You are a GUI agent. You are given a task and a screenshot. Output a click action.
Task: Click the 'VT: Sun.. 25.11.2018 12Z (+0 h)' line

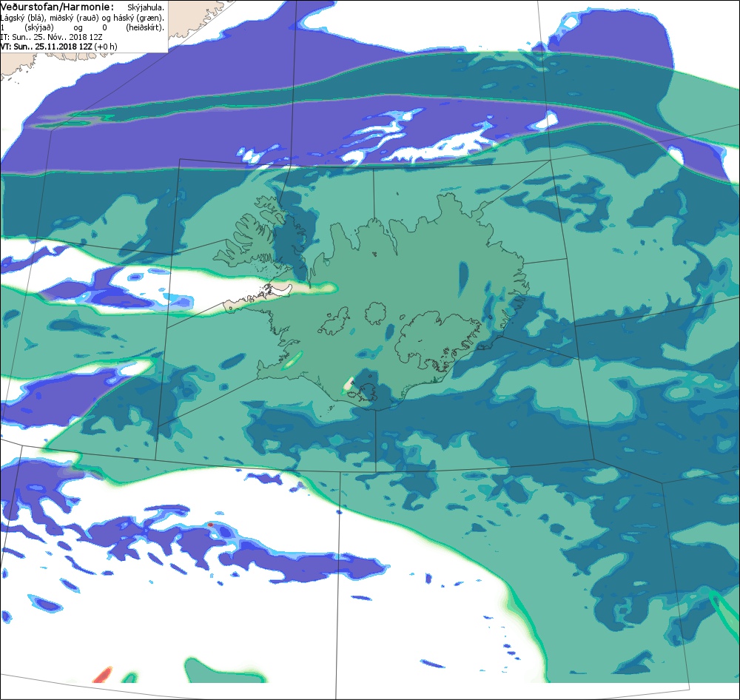coord(58,47)
